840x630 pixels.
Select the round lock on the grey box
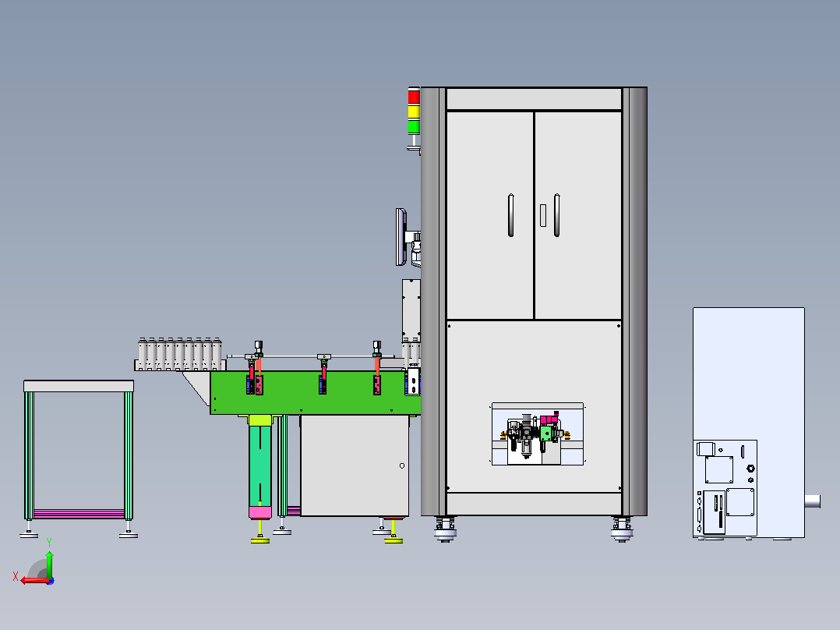(402, 466)
